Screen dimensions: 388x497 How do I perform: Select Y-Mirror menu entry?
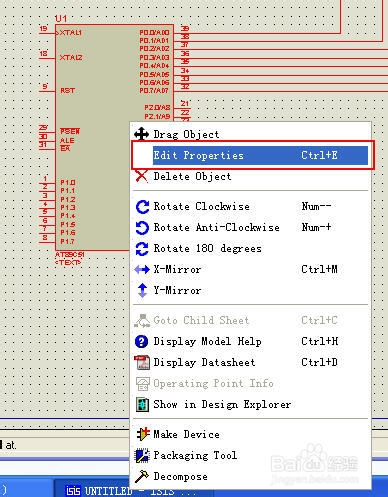(x=251, y=290)
